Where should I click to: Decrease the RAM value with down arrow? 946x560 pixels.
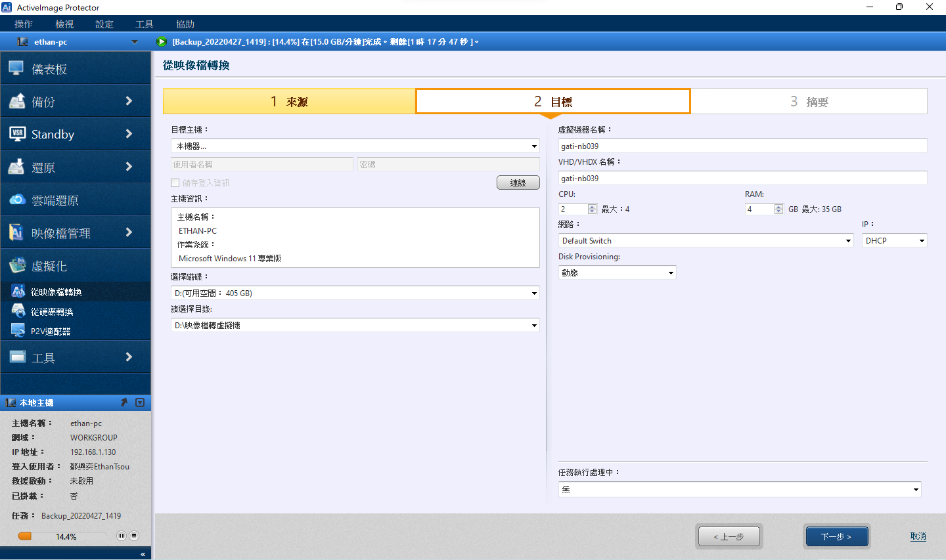(x=778, y=211)
